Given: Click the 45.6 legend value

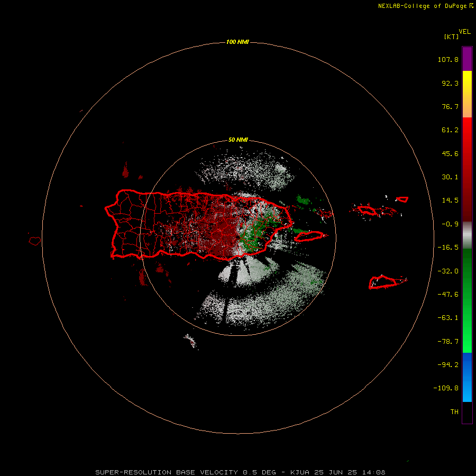Looking at the screenshot, I should 450,153.
